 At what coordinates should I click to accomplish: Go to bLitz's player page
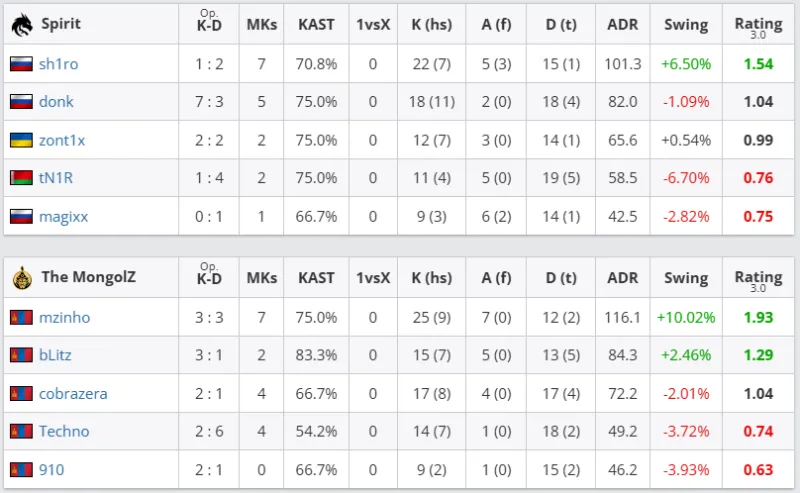click(55, 355)
